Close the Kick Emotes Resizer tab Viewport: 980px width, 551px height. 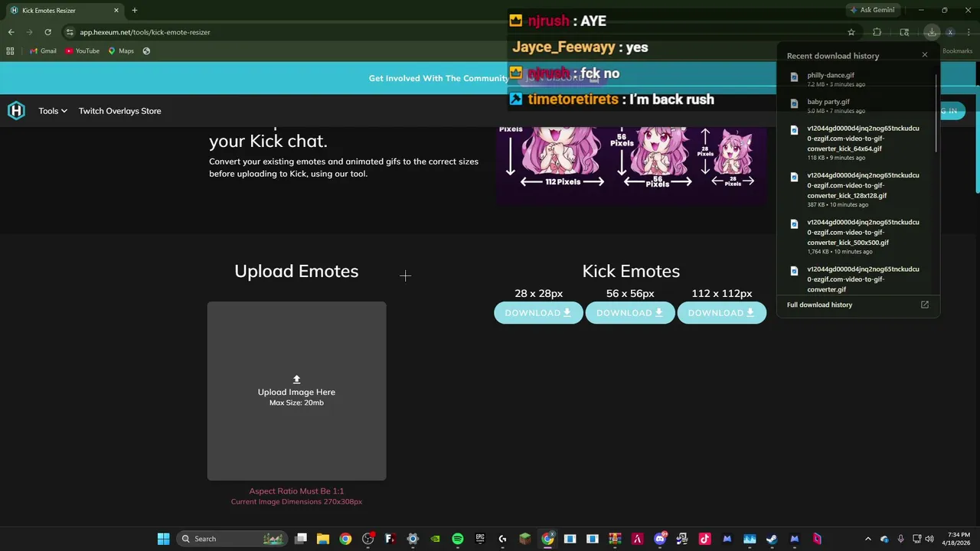[116, 10]
